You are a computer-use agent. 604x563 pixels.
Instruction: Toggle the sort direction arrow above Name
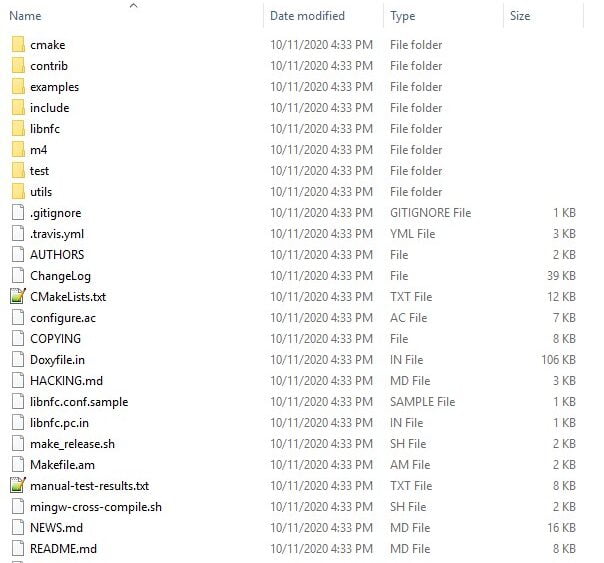point(134,5)
